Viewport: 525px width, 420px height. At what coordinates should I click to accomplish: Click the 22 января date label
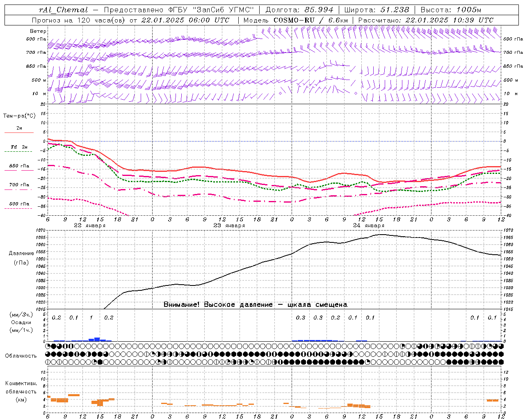pyautogui.click(x=89, y=226)
